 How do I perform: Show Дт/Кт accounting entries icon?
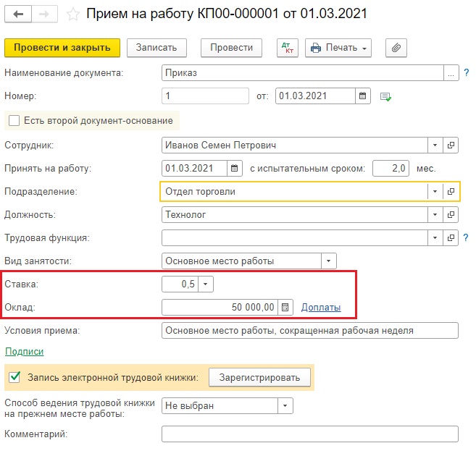287,48
